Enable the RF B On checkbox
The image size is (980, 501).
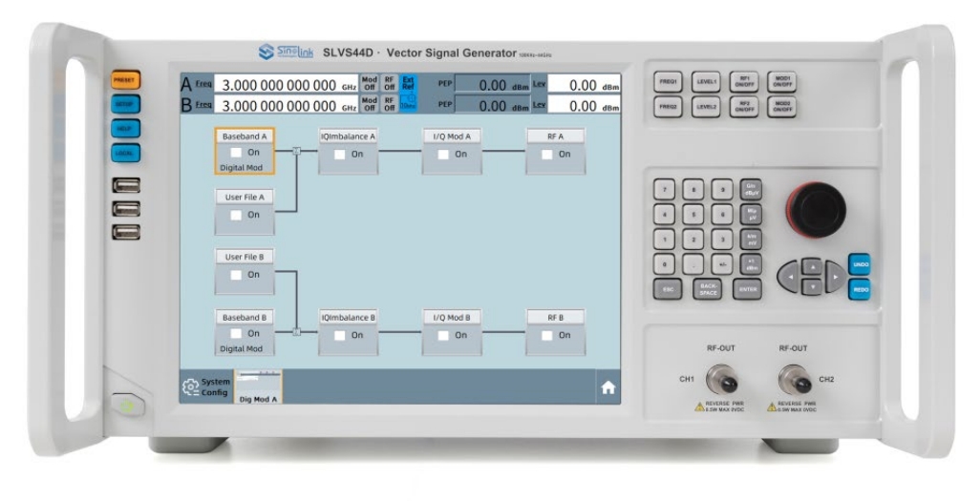(x=547, y=336)
